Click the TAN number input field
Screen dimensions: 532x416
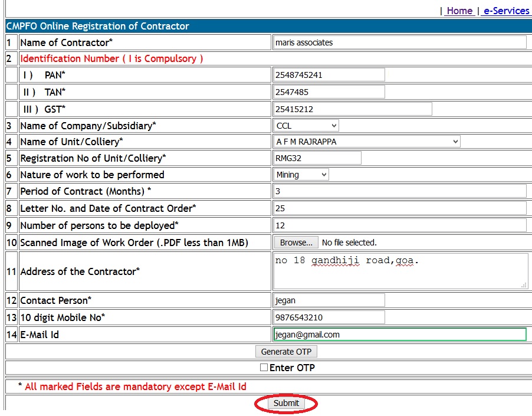329,92
